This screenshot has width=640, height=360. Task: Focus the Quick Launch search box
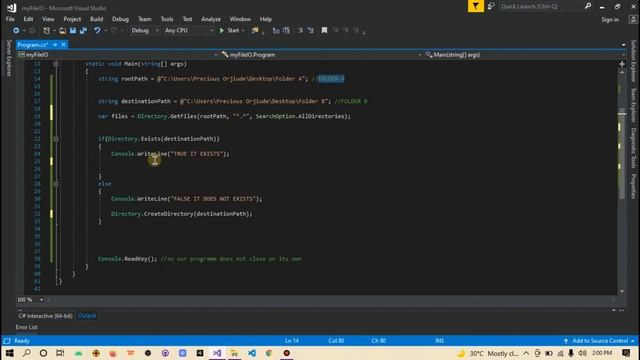pyautogui.click(x=541, y=6)
